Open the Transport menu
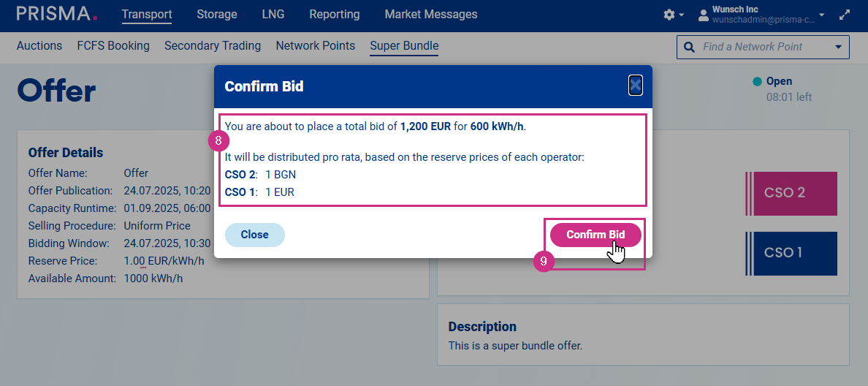Viewport: 868px width, 386px height. click(147, 15)
